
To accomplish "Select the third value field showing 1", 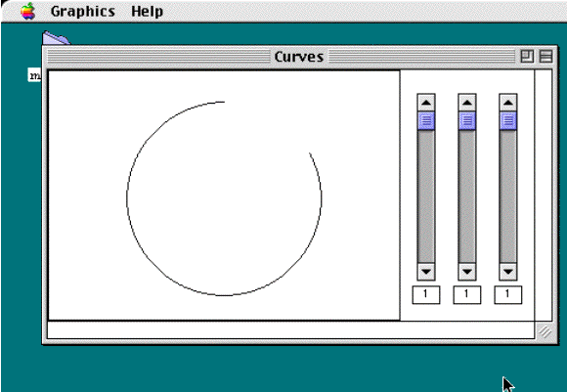I will pyautogui.click(x=508, y=294).
